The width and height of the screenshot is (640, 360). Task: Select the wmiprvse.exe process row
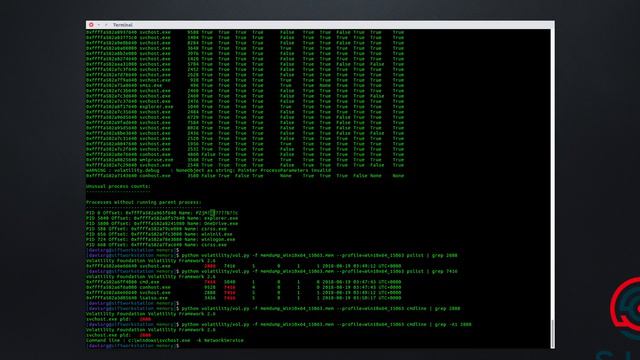(x=245, y=160)
